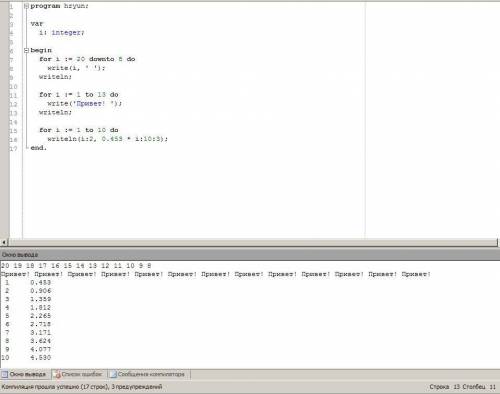
Task: Click the editor horizontal scrollbar track
Action: [x=252, y=243]
